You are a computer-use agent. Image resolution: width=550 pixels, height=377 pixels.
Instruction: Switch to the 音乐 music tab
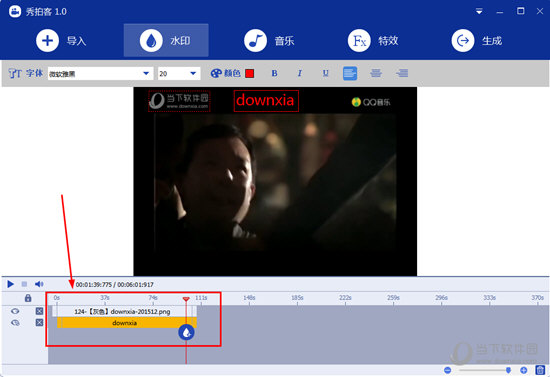269,41
